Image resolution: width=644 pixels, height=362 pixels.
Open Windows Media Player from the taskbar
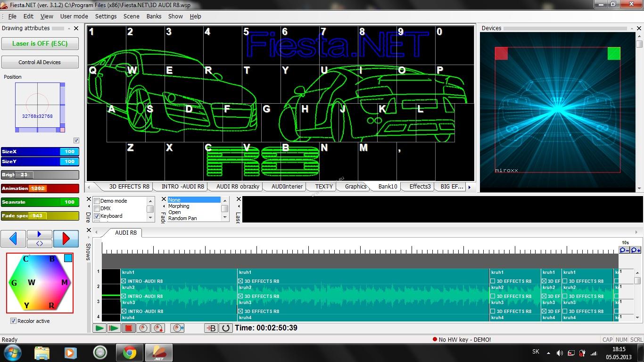pyautogui.click(x=71, y=353)
